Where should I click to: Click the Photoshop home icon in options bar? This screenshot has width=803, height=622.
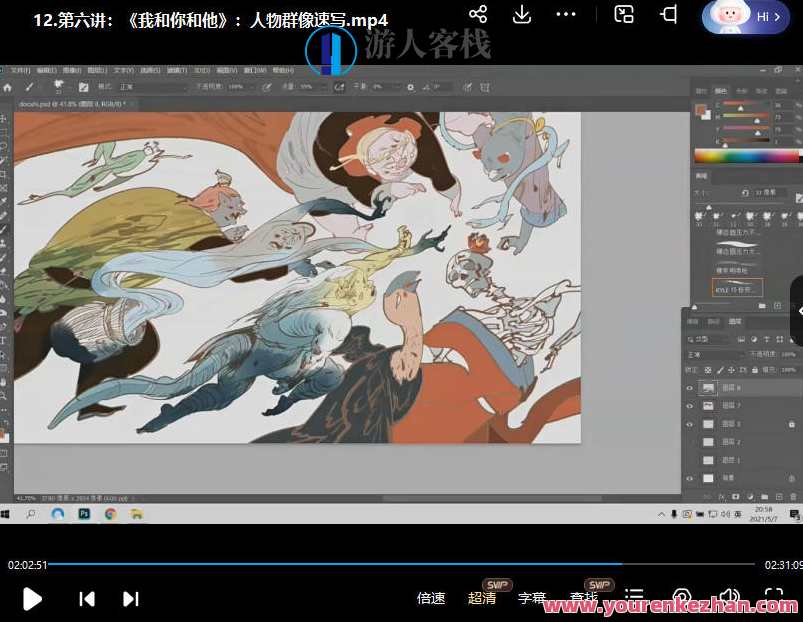coord(8,87)
